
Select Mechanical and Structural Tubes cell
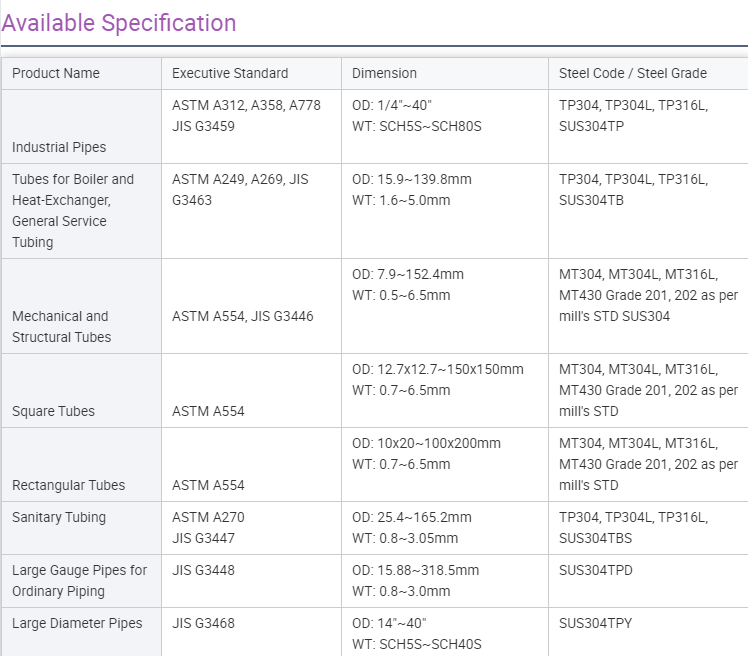click(61, 326)
